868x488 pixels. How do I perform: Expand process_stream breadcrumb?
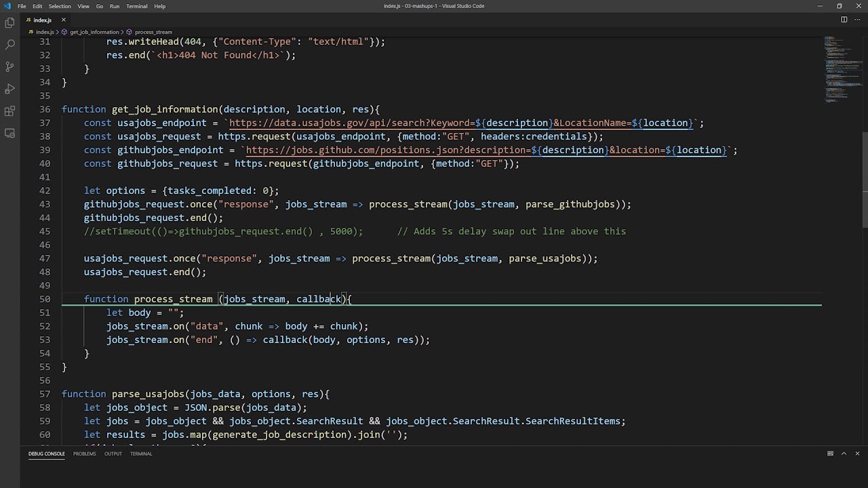click(149, 32)
